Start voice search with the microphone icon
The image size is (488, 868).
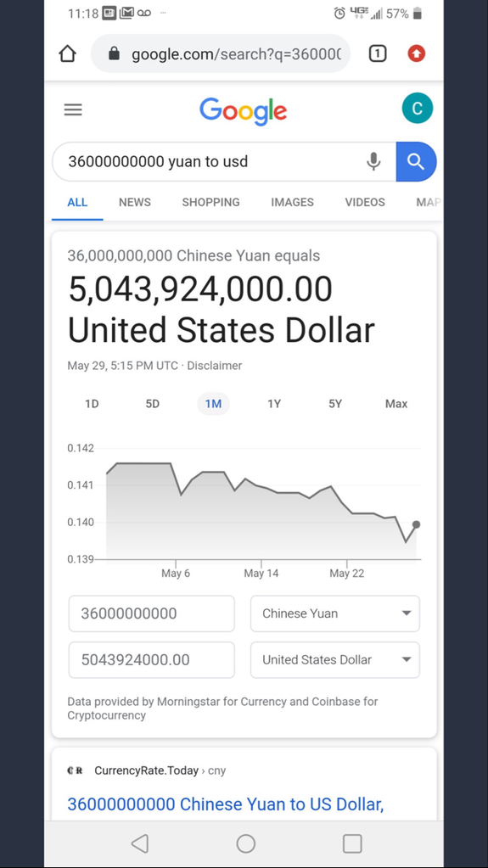tap(374, 162)
